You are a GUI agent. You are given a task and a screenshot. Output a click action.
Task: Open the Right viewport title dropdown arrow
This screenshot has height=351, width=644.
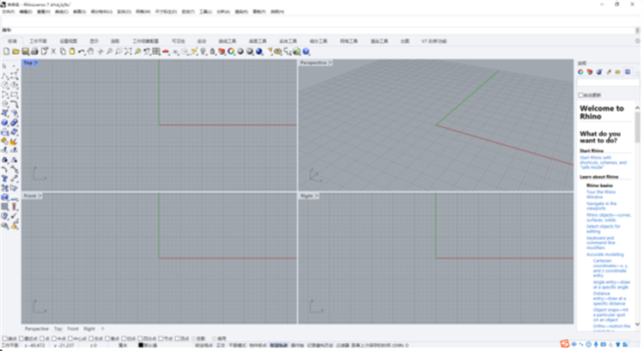tap(317, 196)
